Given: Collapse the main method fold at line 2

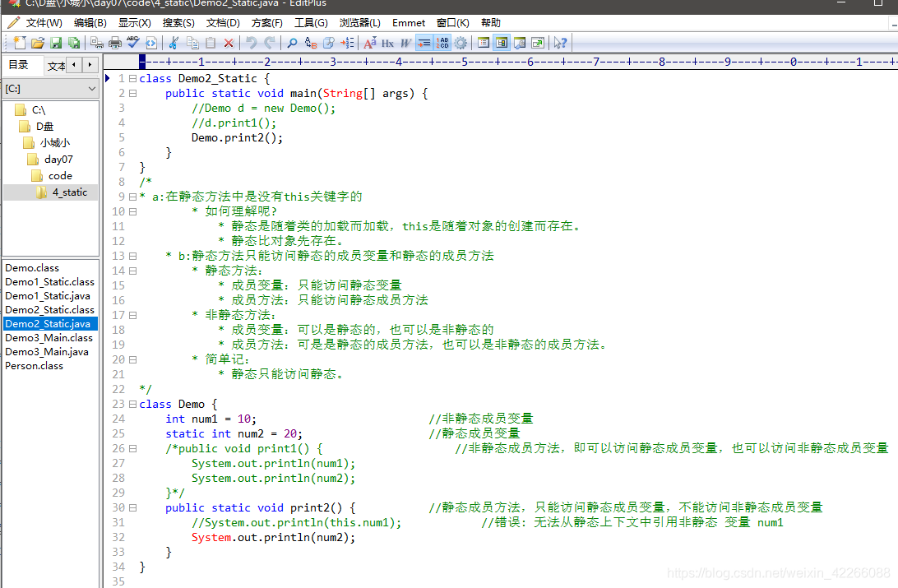Looking at the screenshot, I should tap(133, 93).
